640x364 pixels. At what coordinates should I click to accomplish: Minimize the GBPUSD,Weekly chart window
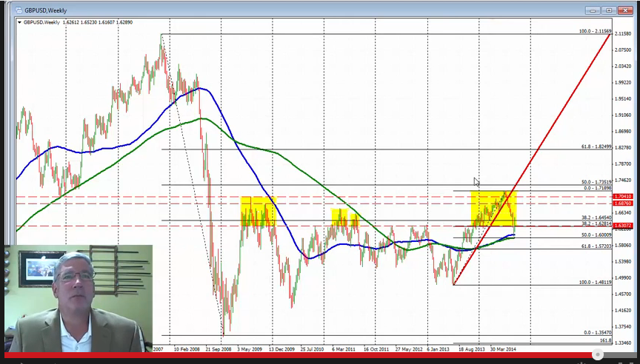(593, 10)
